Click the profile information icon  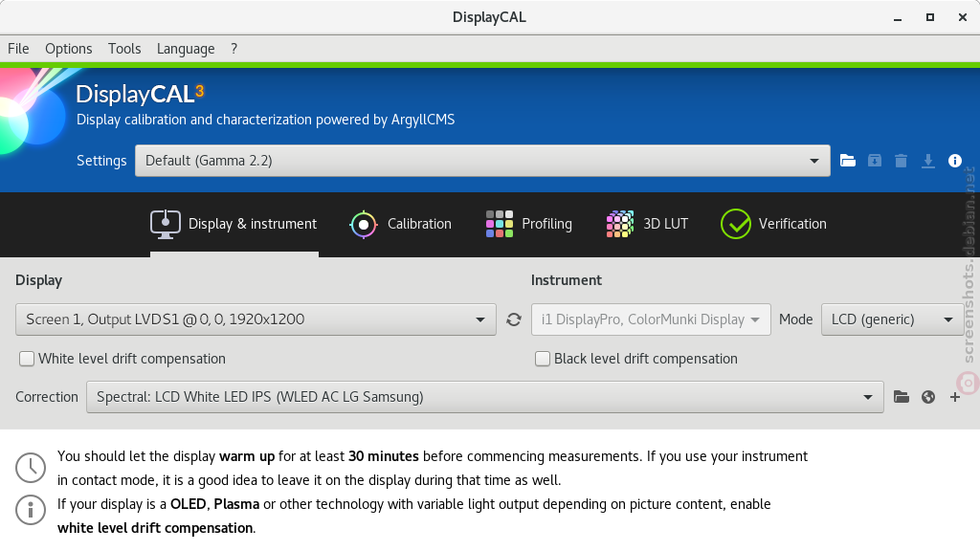pos(954,161)
